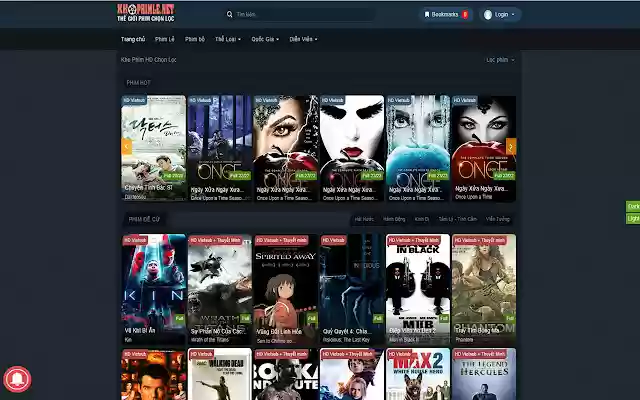Open Kho Phim HD Chọn Lọc breadcrumb link

[148, 60]
